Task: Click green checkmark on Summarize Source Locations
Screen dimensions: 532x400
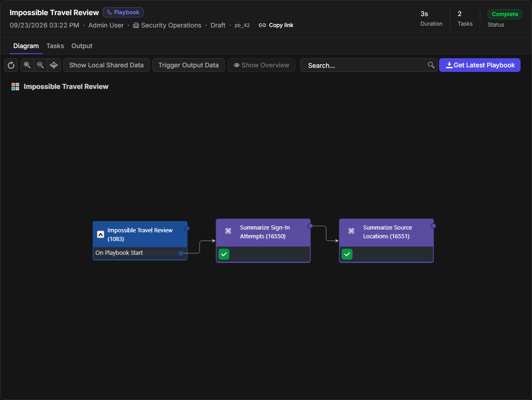Action: click(x=347, y=254)
